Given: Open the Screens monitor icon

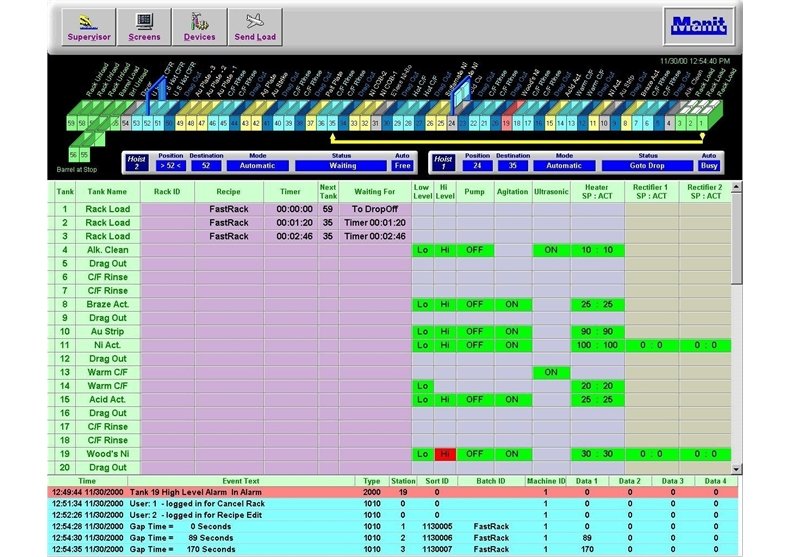Looking at the screenshot, I should pos(144,26).
